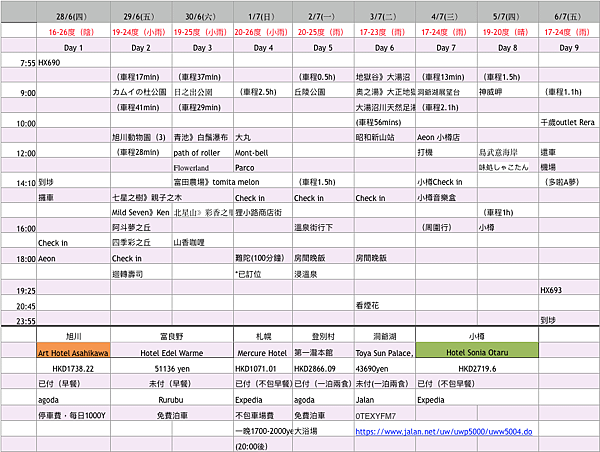Select the Mercure Hotel cell
600x452 pixels.
coord(263,352)
